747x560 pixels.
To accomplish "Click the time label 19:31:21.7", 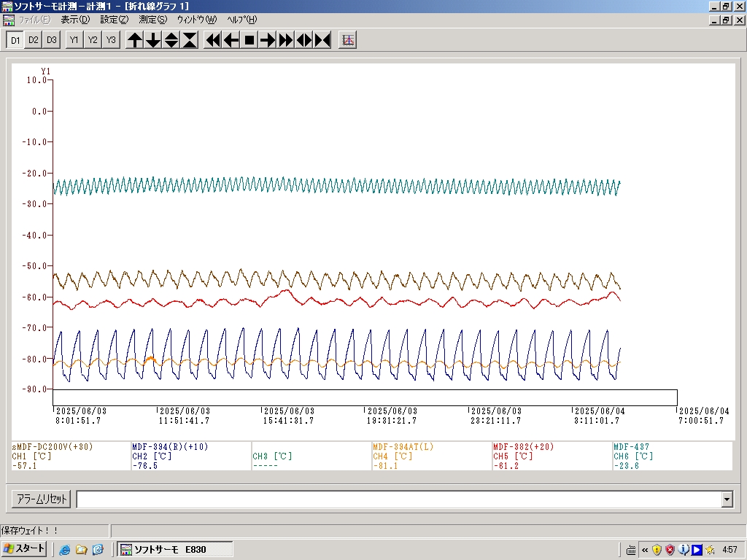I will 392,421.
